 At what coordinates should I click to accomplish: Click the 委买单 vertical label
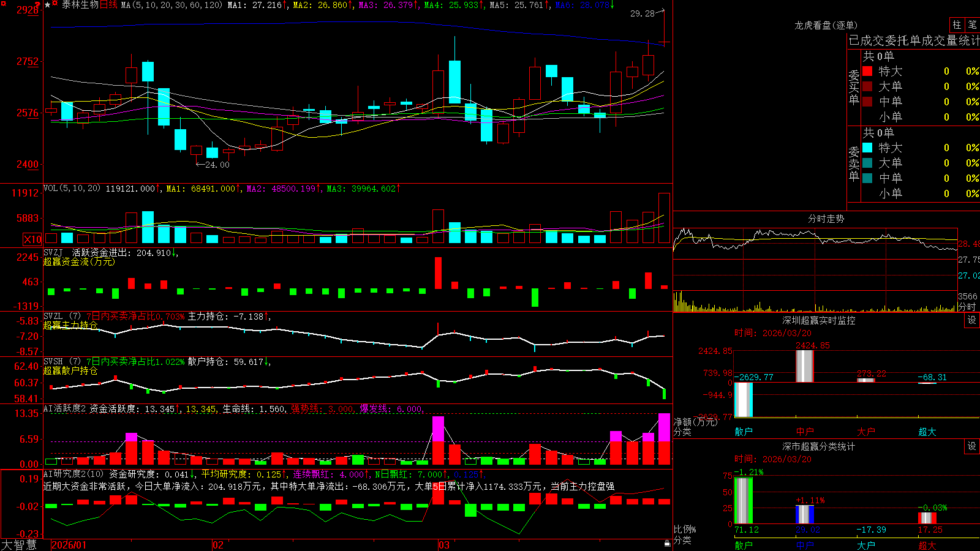click(x=854, y=88)
